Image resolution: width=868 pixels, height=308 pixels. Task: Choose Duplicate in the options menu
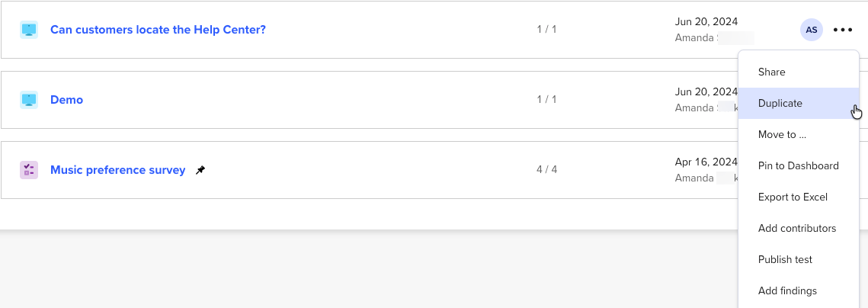click(780, 103)
